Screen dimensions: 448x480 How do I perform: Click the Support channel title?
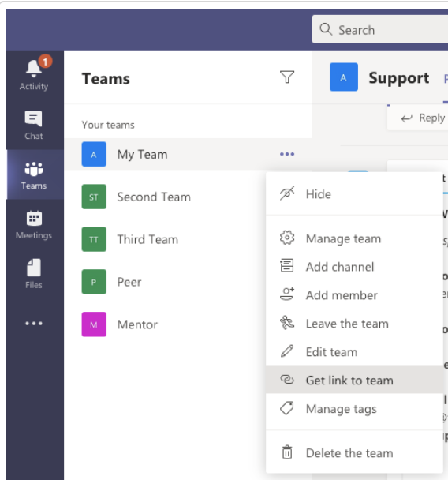pos(399,78)
